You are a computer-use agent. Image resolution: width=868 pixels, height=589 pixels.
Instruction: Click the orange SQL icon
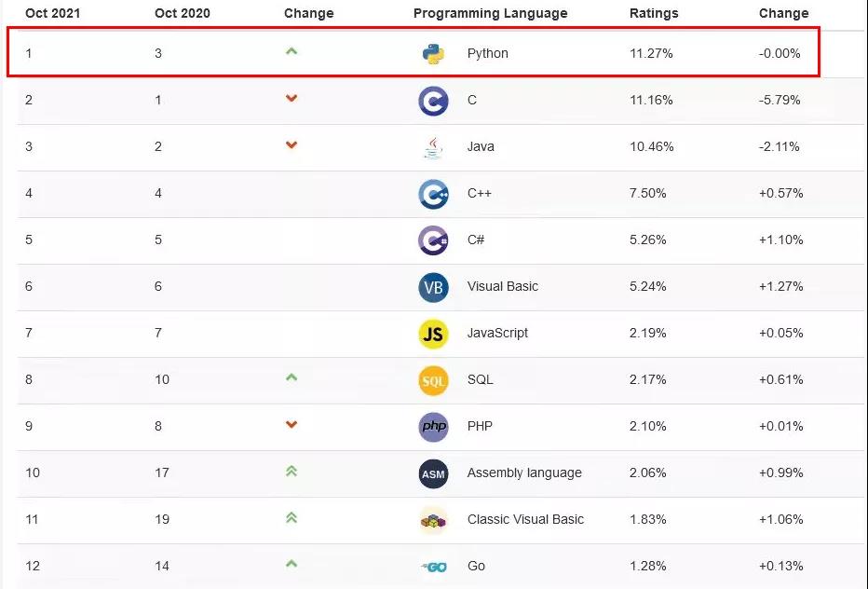pyautogui.click(x=433, y=380)
